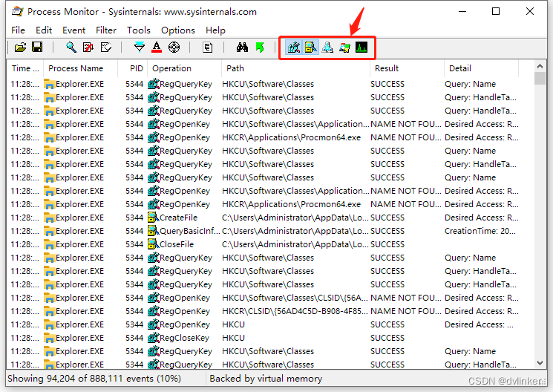Select the RegCloseKey operation cell
This screenshot has width=553, height=392.
[x=184, y=338]
